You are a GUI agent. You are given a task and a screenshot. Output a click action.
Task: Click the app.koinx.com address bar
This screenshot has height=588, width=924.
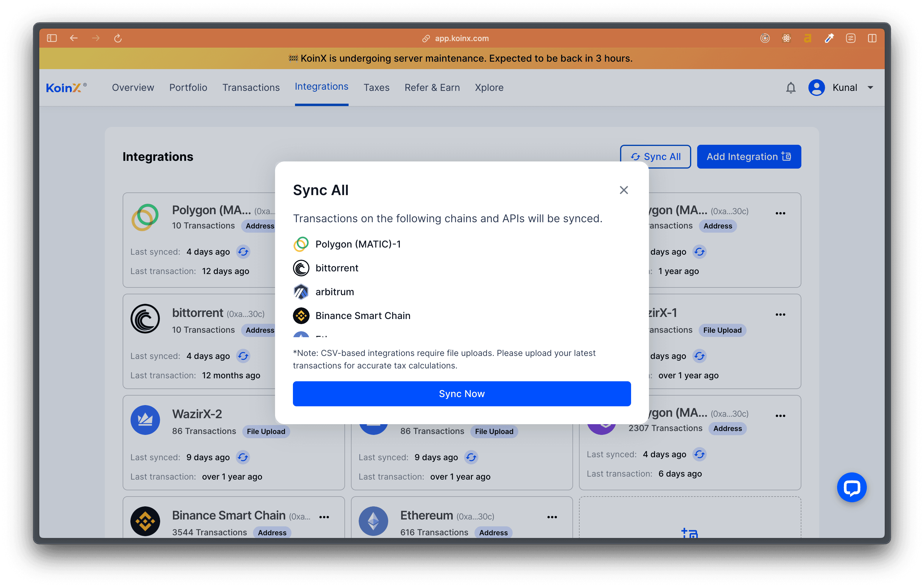[x=455, y=38]
